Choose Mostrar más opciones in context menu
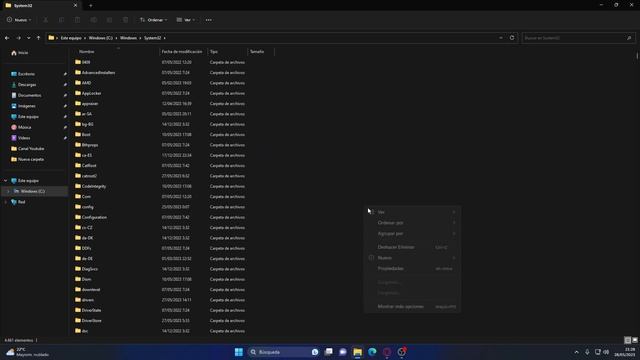The width and height of the screenshot is (640, 360). pos(412,307)
